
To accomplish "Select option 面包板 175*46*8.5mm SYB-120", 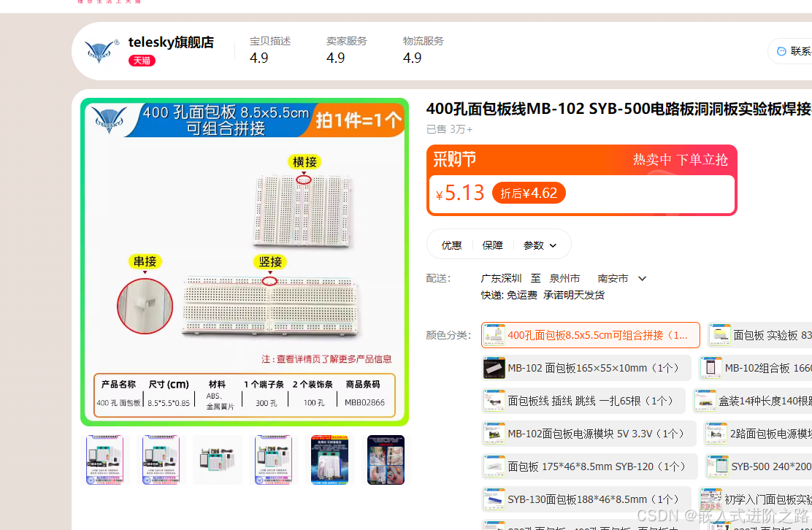I will (x=589, y=466).
